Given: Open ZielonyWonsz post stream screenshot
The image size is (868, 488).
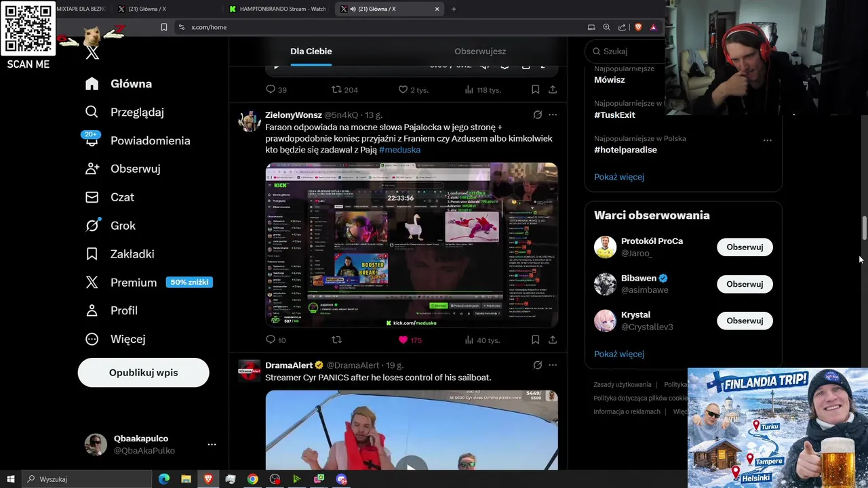Looking at the screenshot, I should tap(412, 245).
